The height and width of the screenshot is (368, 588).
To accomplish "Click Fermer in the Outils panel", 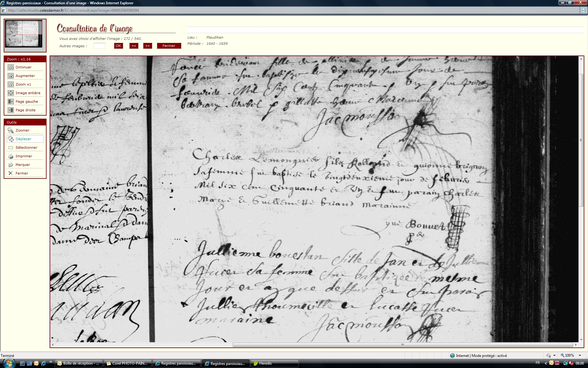I will (x=21, y=173).
